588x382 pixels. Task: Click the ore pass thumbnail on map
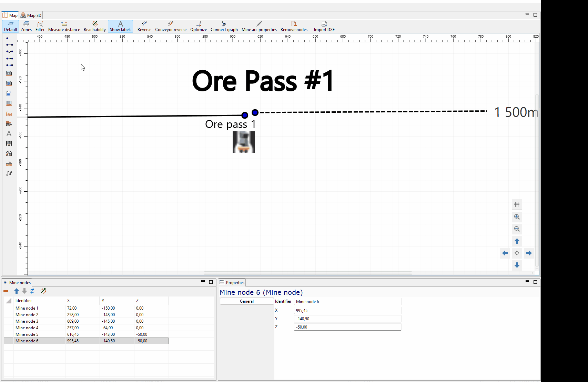point(244,142)
